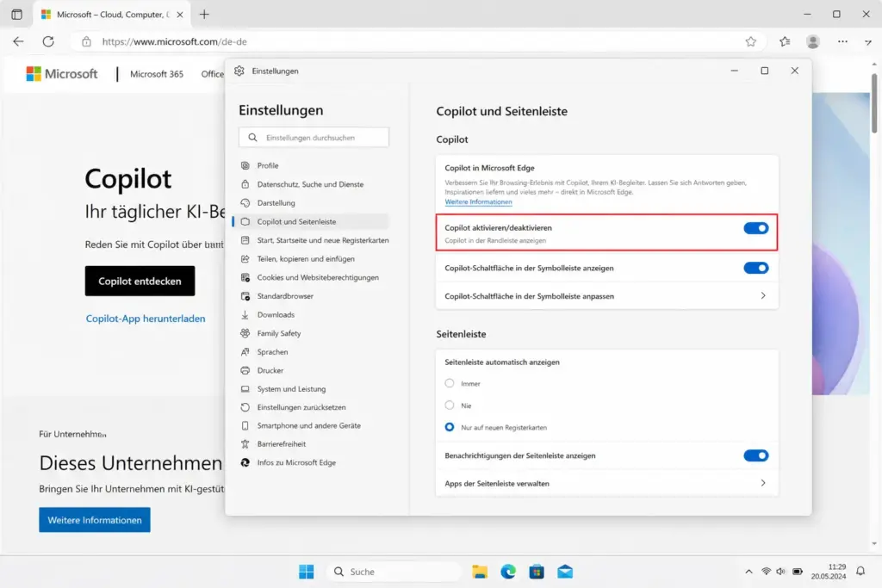Expand Apps der Seitenleiste verwalten

(x=607, y=484)
